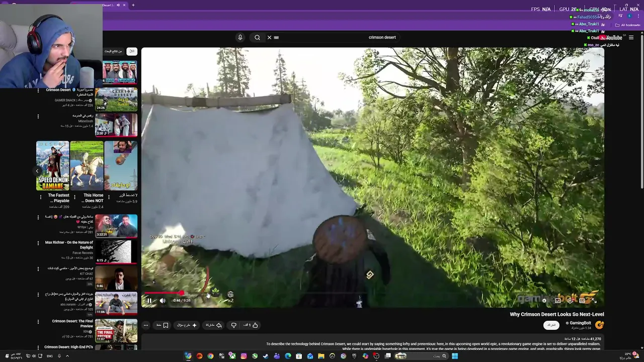This screenshot has width=644, height=362.
Task: Pause the video with the pause button
Action: [149, 301]
